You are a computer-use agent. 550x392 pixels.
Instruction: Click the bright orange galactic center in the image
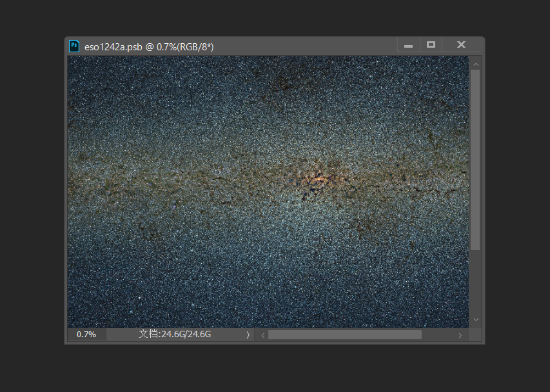(318, 178)
